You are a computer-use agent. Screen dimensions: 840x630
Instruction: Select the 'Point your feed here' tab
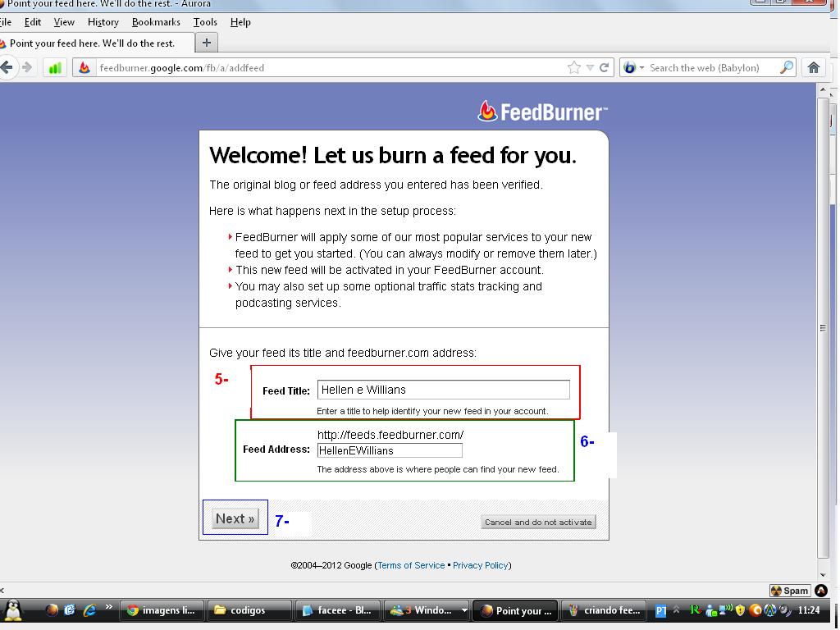tap(95, 43)
